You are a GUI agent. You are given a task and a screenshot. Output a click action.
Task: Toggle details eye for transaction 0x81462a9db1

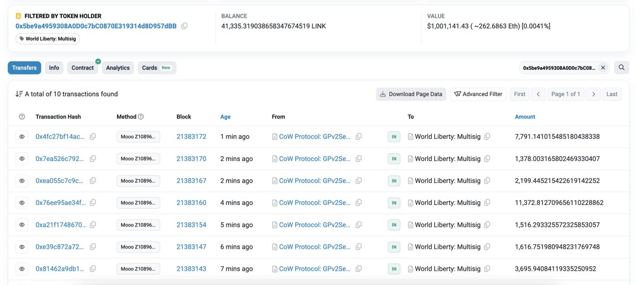point(22,268)
